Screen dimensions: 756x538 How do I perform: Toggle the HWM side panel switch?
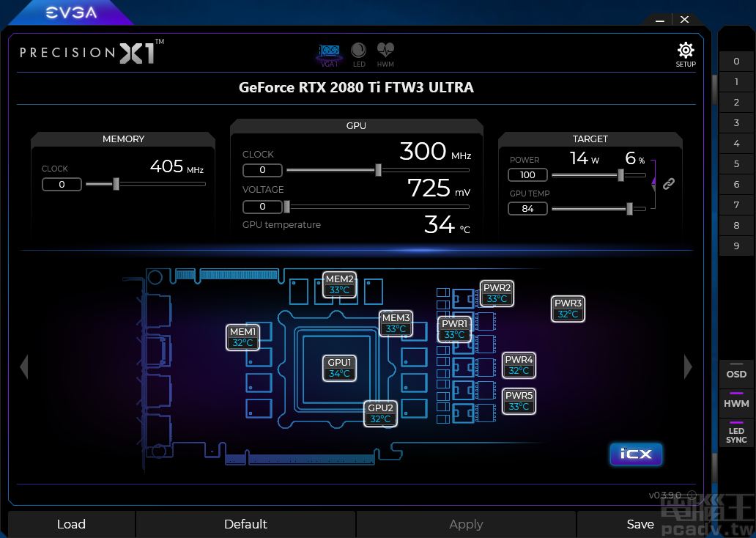click(736, 402)
